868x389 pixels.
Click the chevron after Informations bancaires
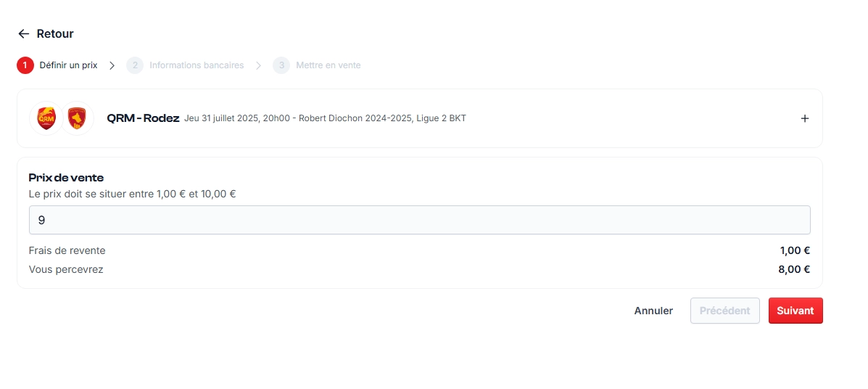[x=259, y=65]
